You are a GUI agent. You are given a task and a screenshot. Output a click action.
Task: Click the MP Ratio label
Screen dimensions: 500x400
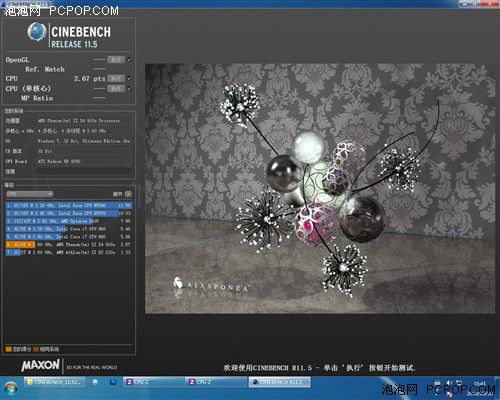[x=37, y=98]
